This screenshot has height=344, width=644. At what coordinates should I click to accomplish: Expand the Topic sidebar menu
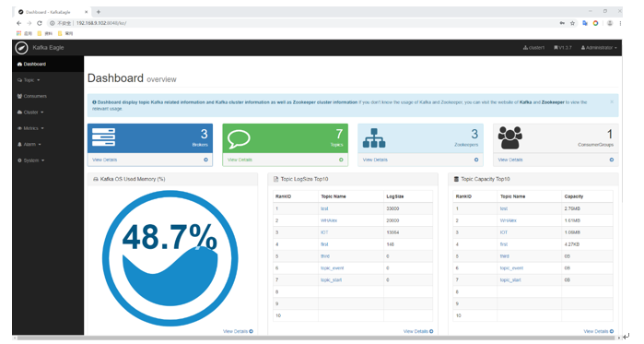click(48, 80)
